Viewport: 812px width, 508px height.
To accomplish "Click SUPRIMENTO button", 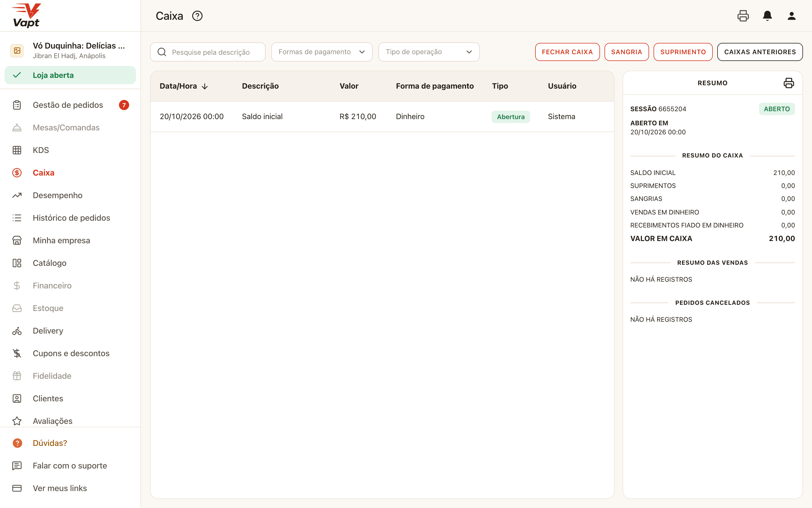I will point(683,52).
